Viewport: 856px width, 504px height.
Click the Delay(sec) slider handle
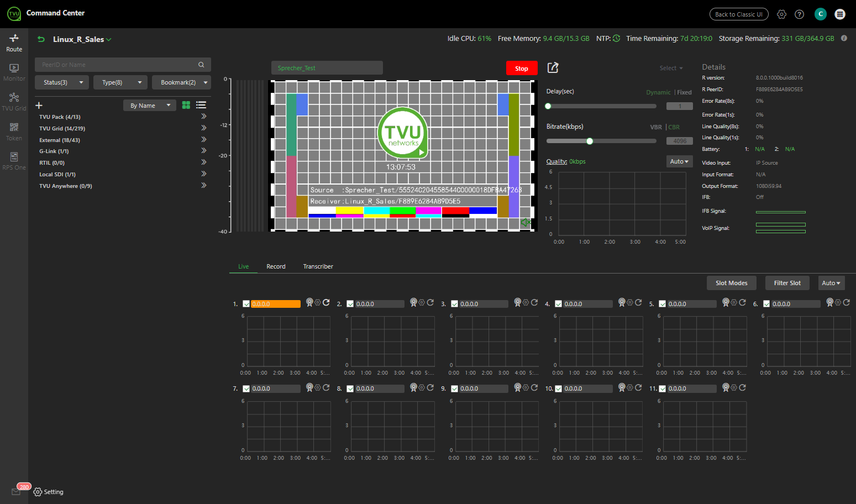(x=548, y=106)
